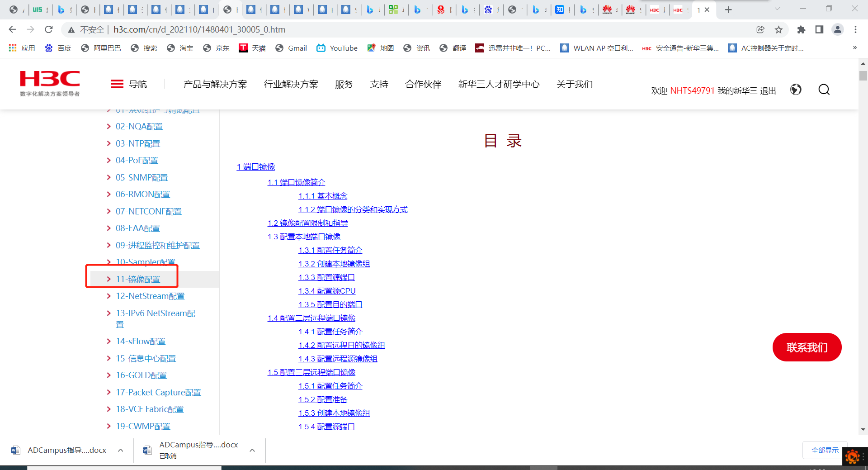Open the 导航 hamburger menu
Viewport: 868px width, 470px height.
(x=129, y=84)
